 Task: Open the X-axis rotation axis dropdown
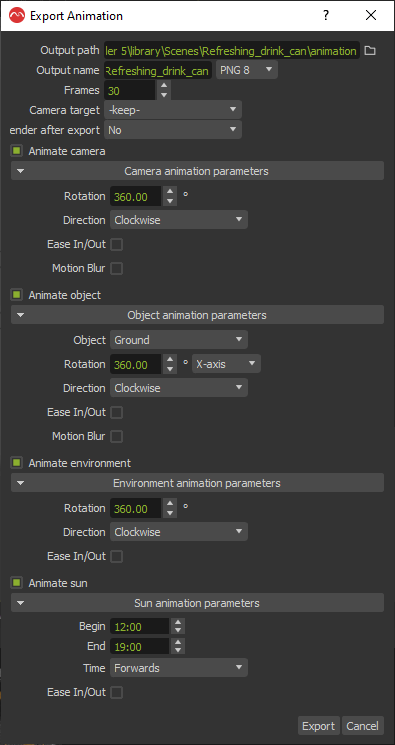point(226,364)
